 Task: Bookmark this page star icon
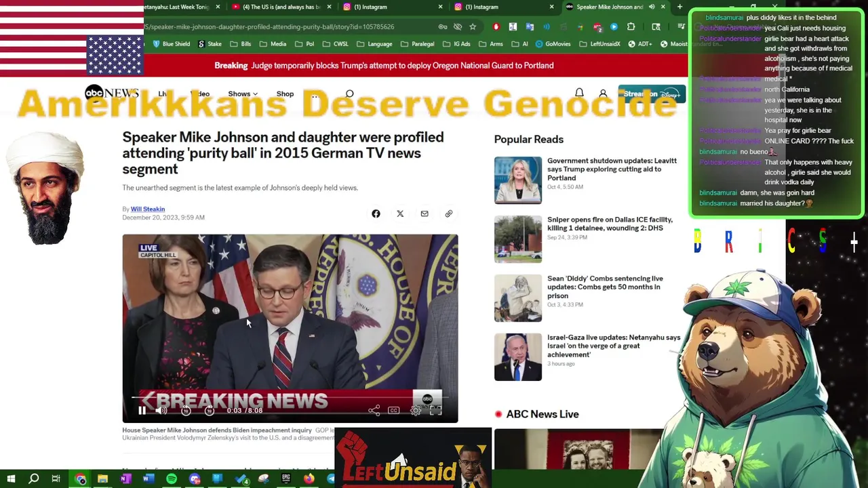click(473, 26)
